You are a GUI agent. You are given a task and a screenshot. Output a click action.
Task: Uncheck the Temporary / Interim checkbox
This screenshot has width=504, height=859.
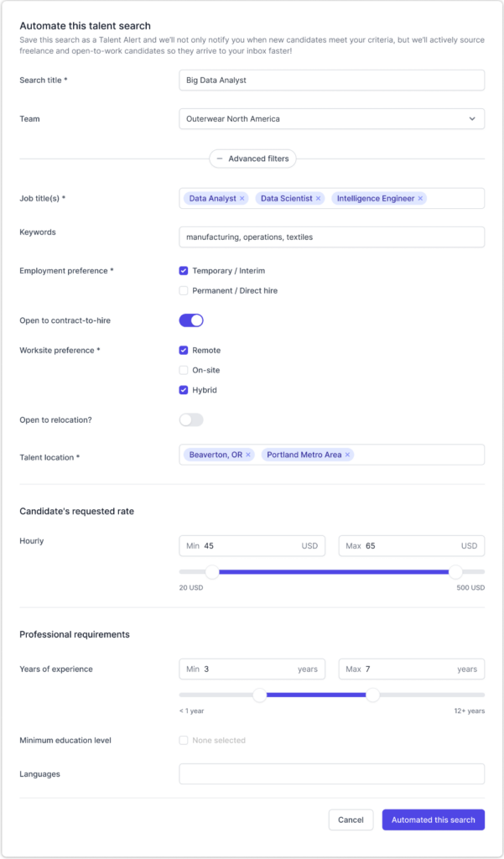pos(184,271)
